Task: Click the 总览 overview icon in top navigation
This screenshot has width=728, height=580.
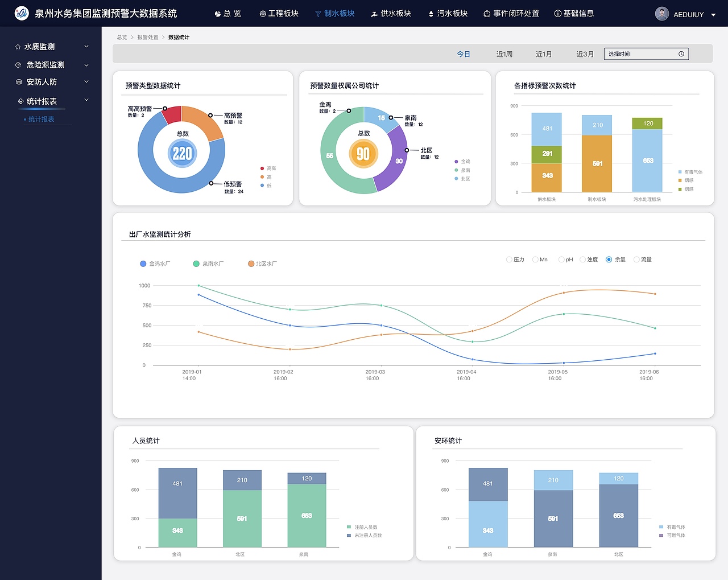Action: click(218, 14)
